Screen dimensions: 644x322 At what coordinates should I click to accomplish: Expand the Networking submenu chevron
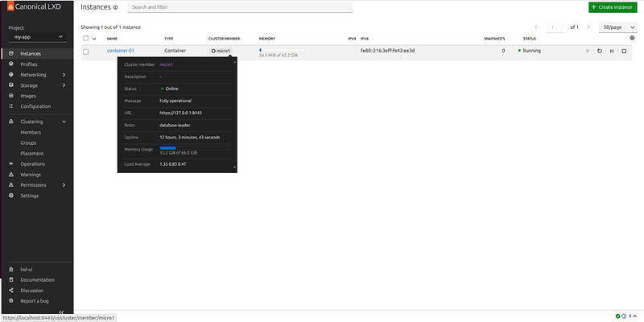[64, 75]
